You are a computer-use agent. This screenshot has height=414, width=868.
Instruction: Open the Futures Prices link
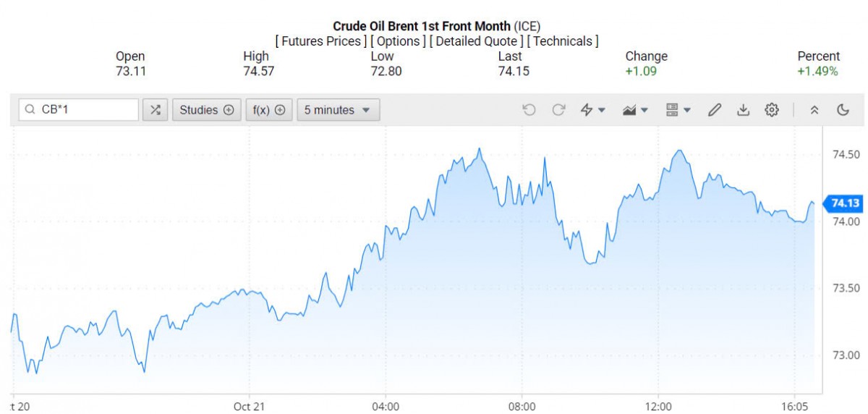tap(321, 41)
